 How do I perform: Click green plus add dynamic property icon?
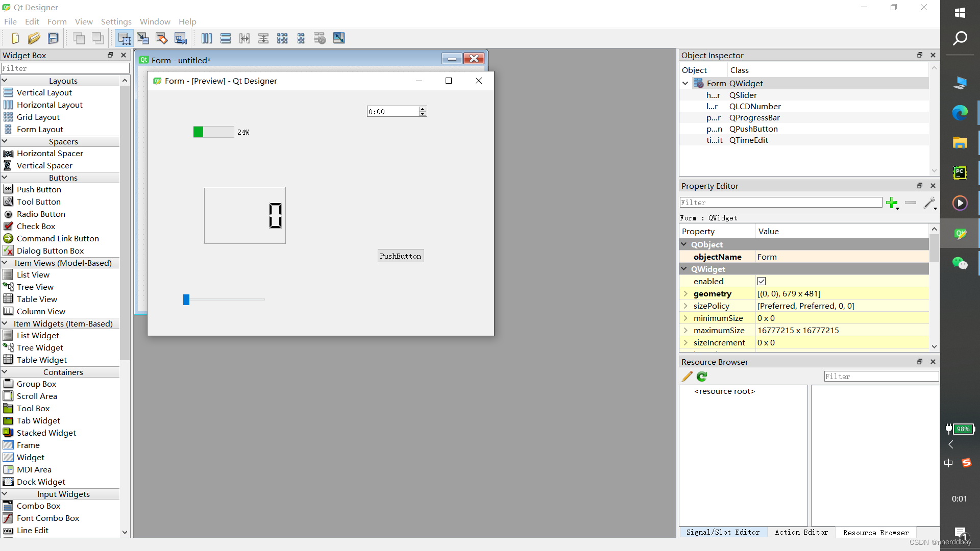892,203
